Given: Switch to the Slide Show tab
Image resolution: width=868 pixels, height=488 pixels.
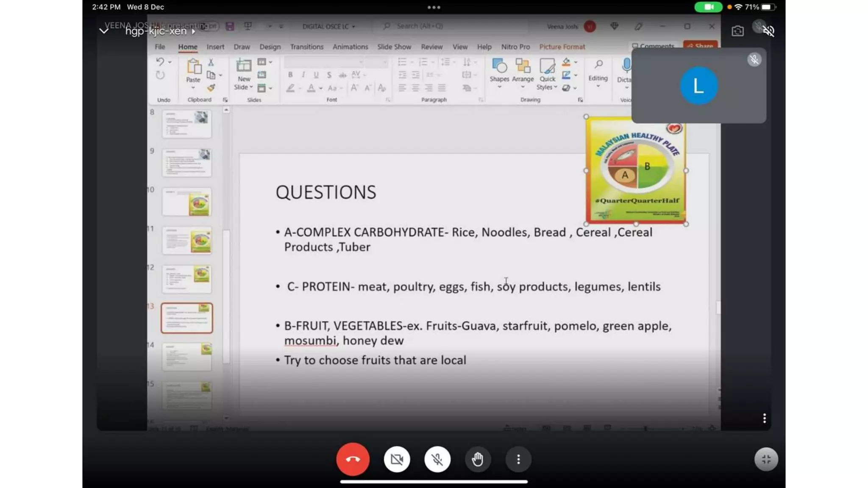Looking at the screenshot, I should 394,47.
